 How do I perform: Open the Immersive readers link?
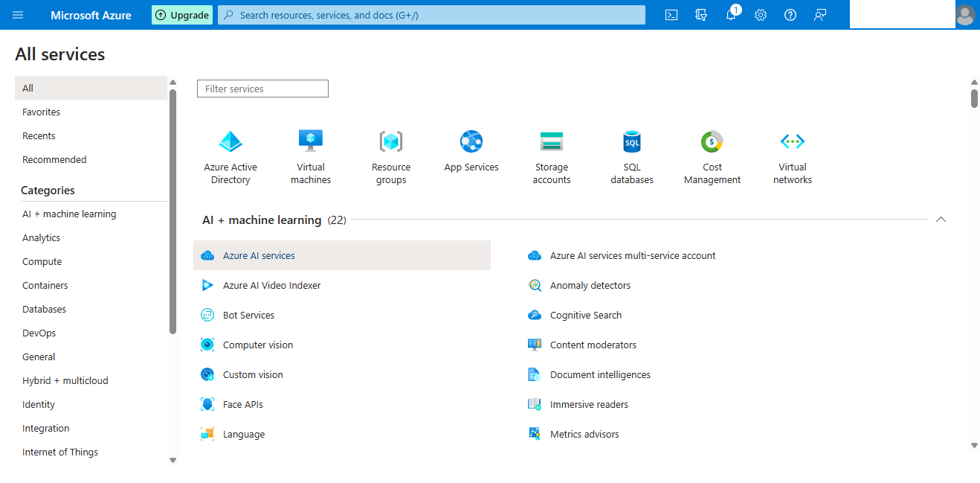click(x=589, y=404)
